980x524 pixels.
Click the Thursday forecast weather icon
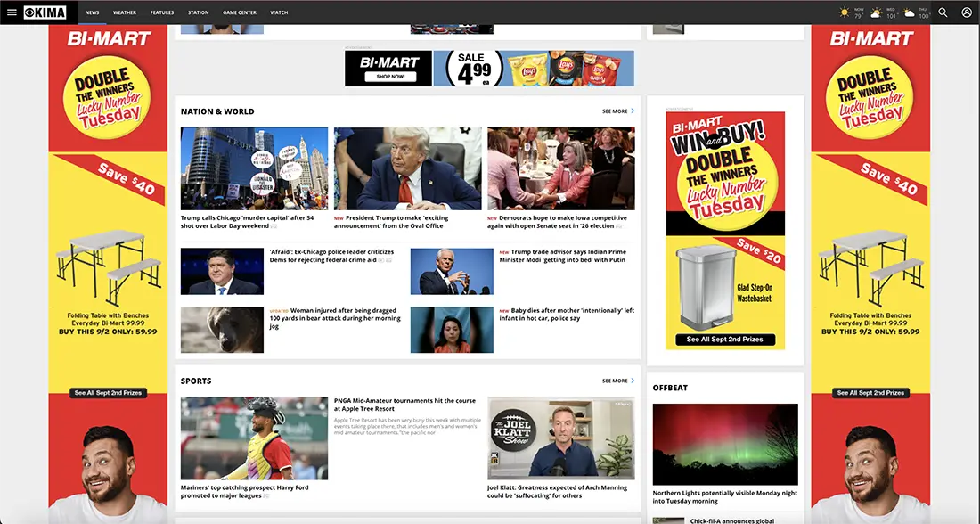(909, 12)
